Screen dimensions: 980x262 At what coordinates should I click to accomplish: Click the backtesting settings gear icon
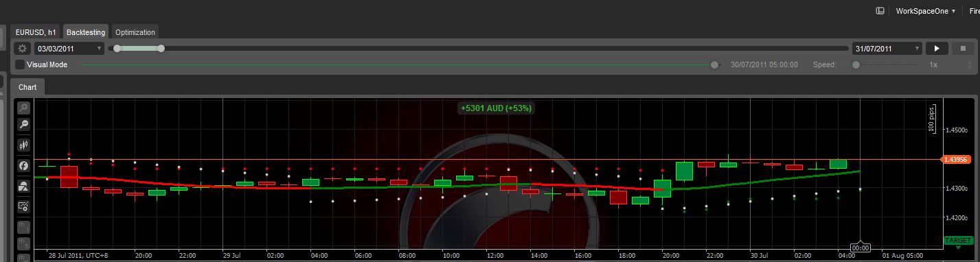coord(23,49)
